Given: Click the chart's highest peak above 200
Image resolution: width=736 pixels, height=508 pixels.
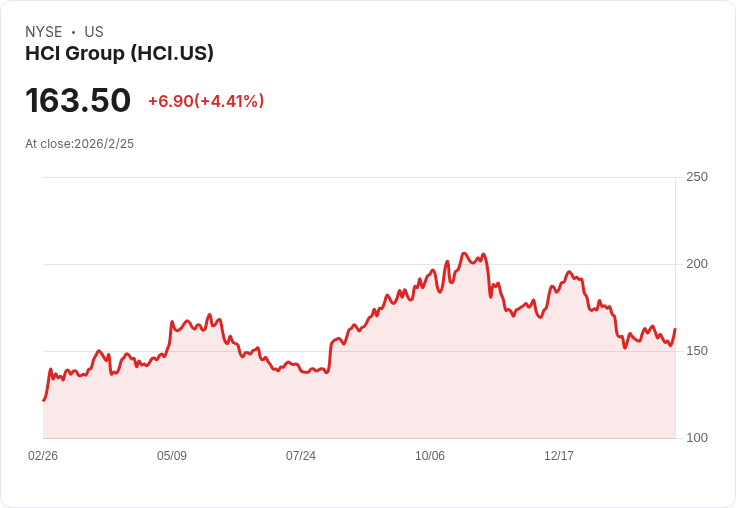Looking at the screenshot, I should 464,253.
